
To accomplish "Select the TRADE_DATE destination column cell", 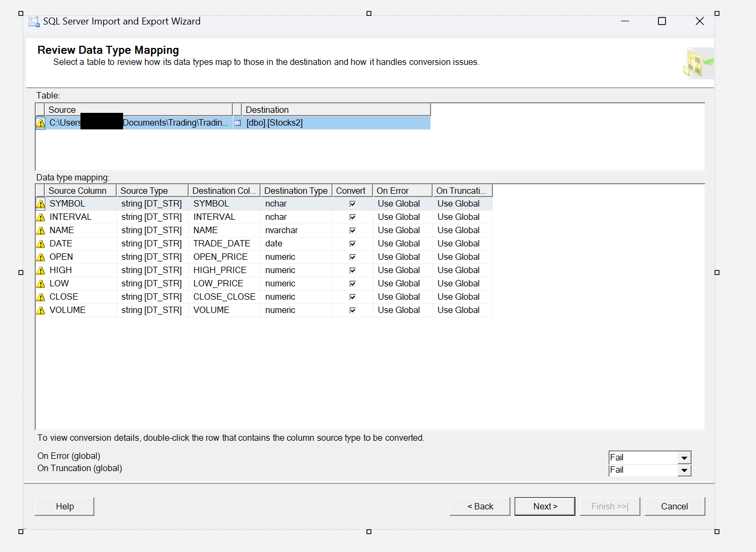I will click(224, 244).
